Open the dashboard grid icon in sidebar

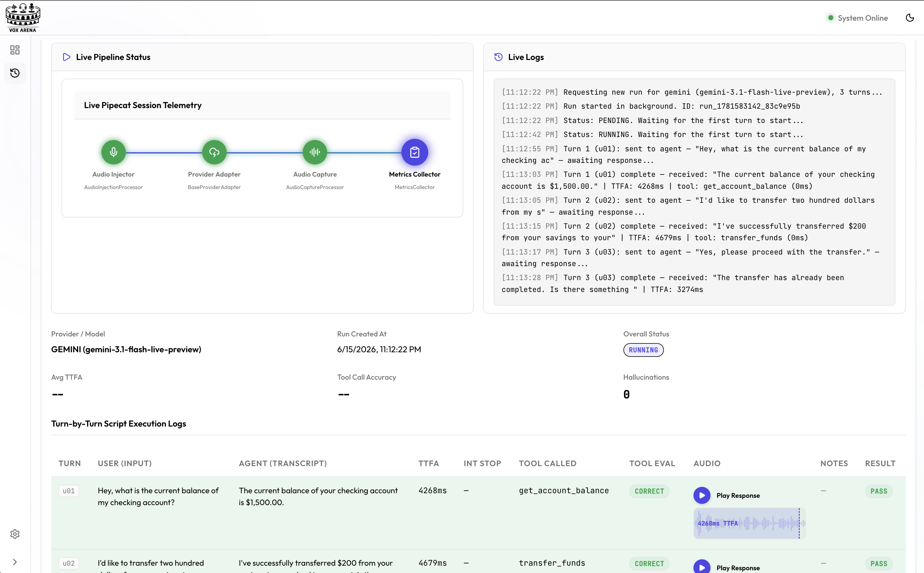pos(15,50)
